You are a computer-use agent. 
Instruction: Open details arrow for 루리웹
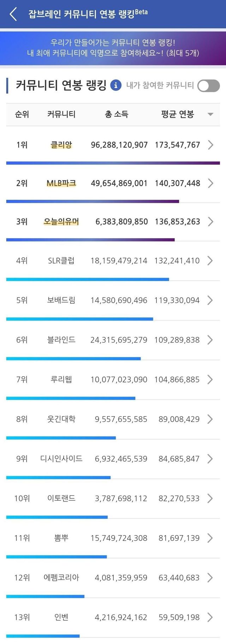[210, 380]
